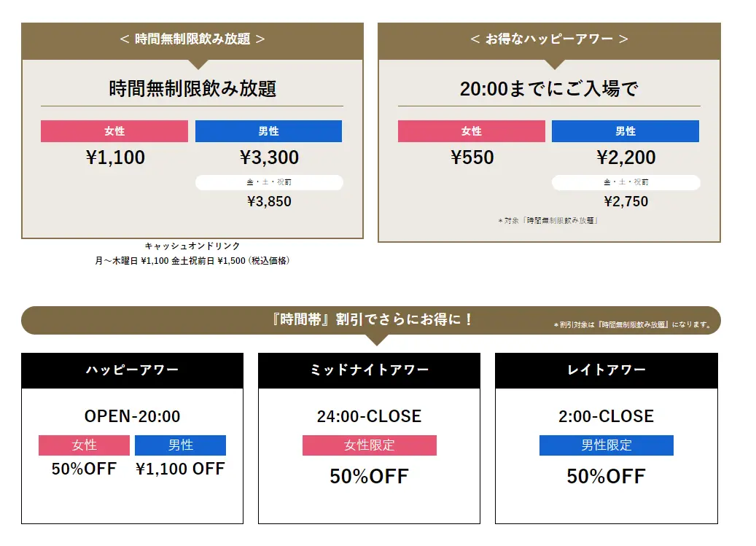Click the 金・土・祝前 pill above ¥3,850

(x=269, y=182)
